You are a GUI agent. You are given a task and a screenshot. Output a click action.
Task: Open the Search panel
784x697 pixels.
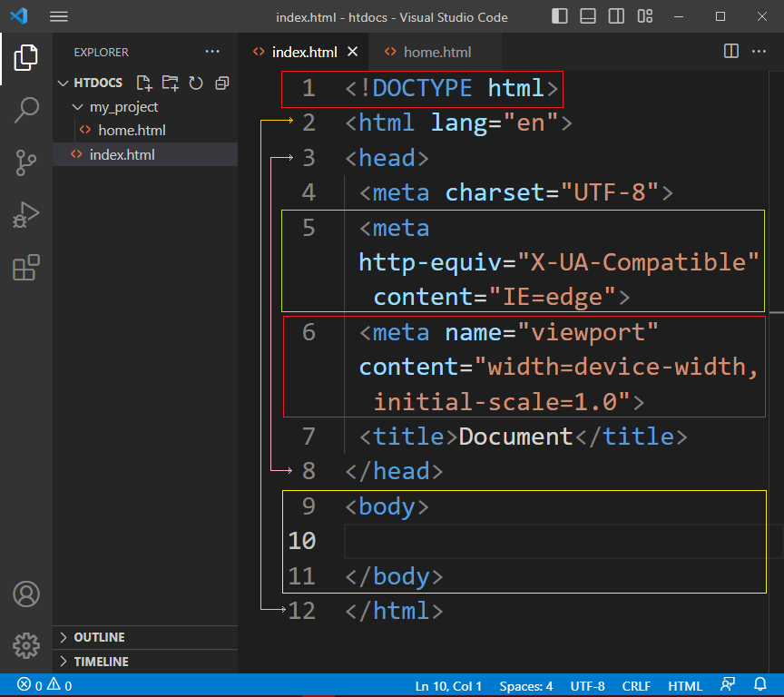click(26, 109)
